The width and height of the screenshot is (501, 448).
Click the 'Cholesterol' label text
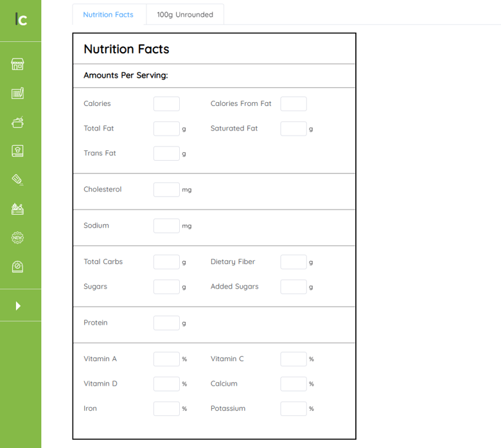(x=103, y=190)
